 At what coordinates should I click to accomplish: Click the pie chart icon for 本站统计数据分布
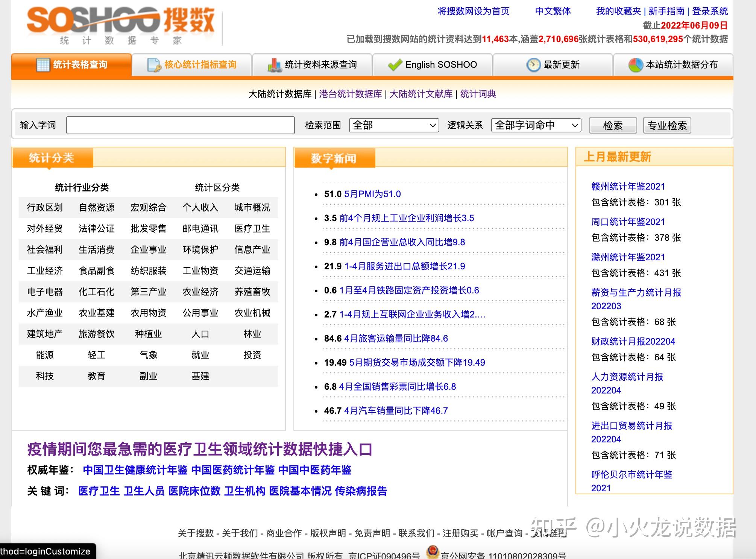[x=636, y=65]
